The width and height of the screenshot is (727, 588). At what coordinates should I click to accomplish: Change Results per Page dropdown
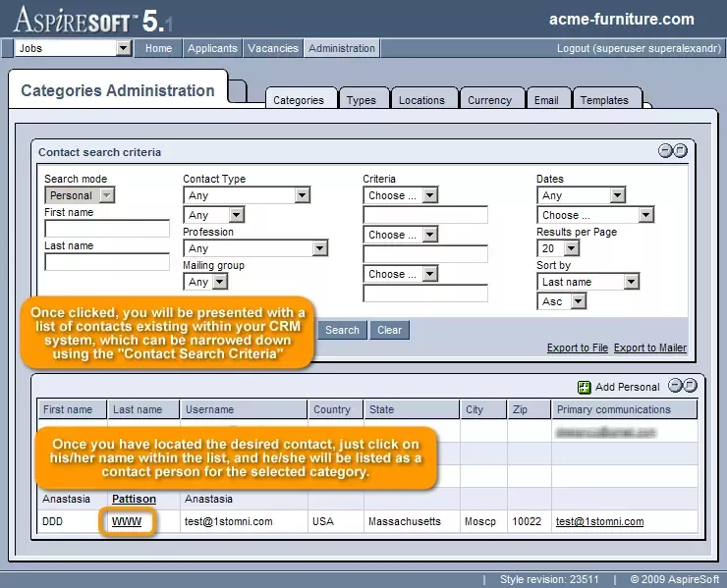pyautogui.click(x=558, y=248)
